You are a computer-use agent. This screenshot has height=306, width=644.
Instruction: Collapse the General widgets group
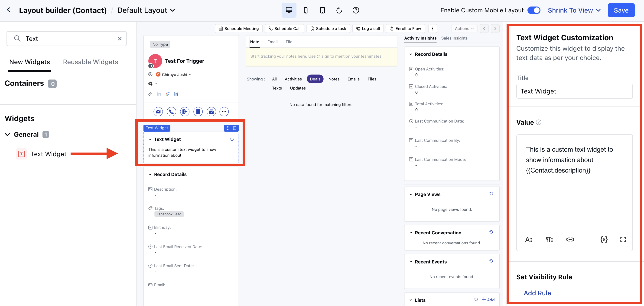click(7, 134)
